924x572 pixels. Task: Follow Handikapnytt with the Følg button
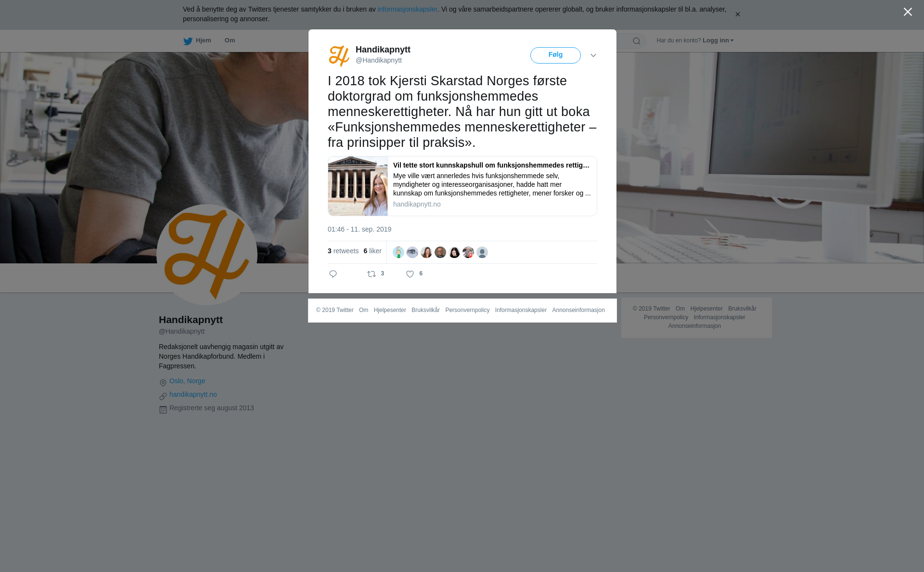point(555,55)
